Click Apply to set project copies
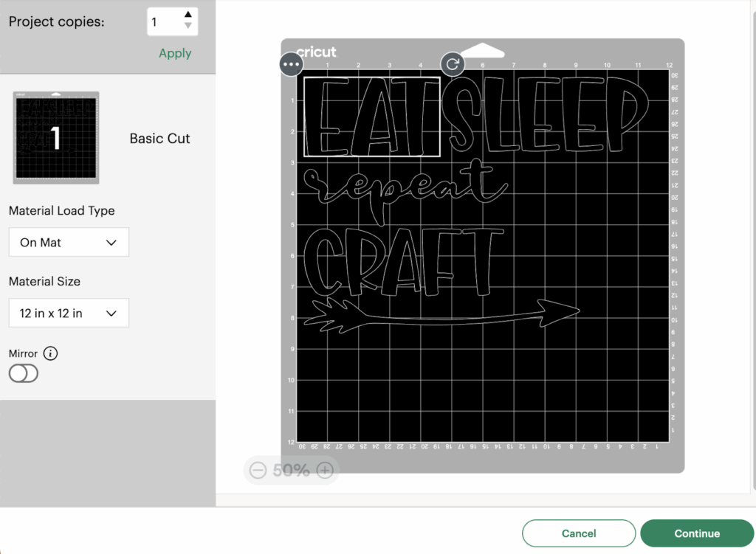Image resolution: width=756 pixels, height=554 pixels. click(x=175, y=53)
